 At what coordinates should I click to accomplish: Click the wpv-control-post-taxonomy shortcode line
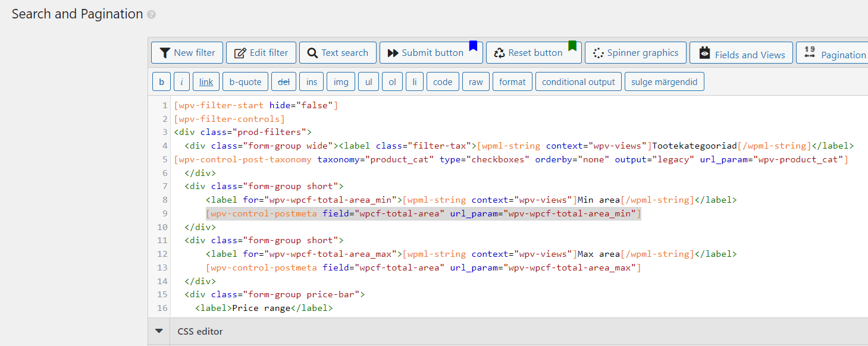coord(511,159)
